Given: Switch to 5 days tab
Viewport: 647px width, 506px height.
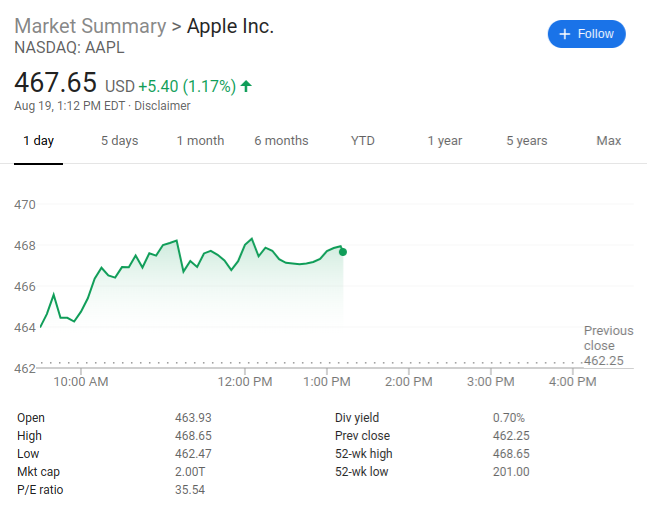Looking at the screenshot, I should click(x=119, y=141).
